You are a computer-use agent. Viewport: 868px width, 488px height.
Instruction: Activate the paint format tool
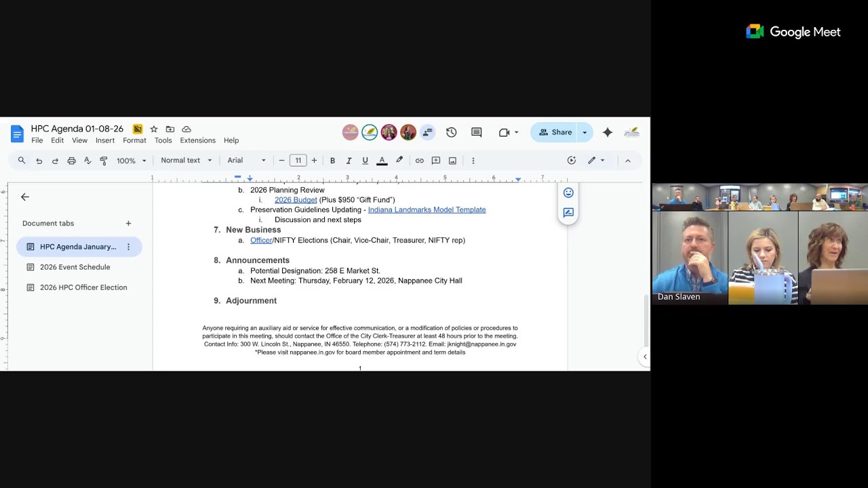point(104,161)
